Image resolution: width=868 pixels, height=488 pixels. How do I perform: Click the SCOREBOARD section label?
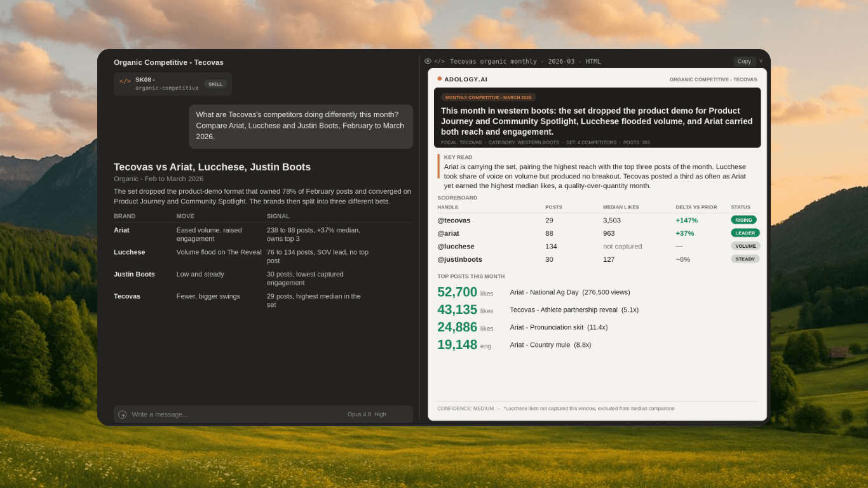(457, 198)
